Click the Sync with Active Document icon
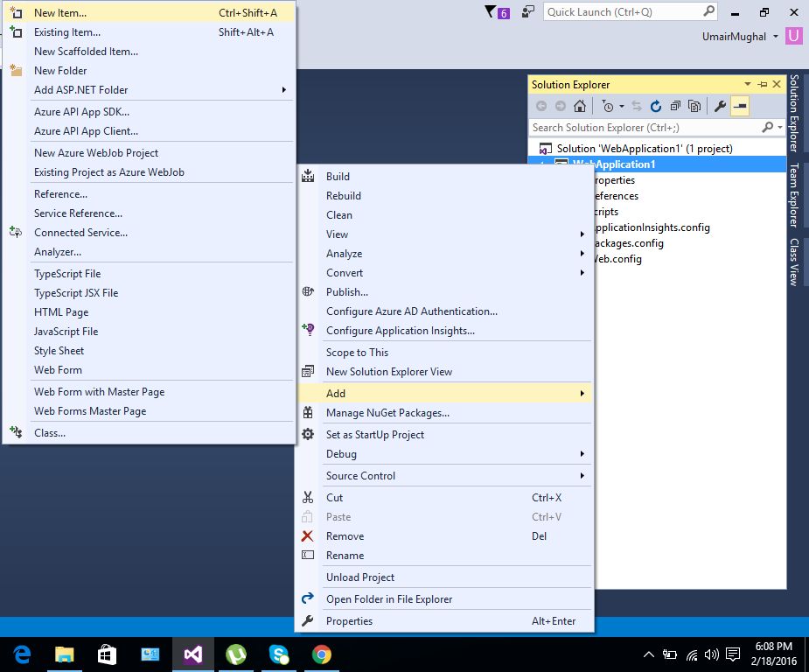Viewport: 809px width, 672px height. 637,107
